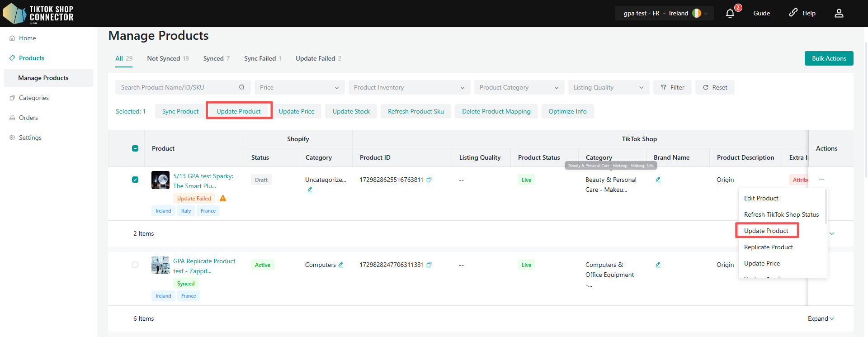Check the GPA Replicate Product row
Viewport: 868px width, 337px height.
135,265
